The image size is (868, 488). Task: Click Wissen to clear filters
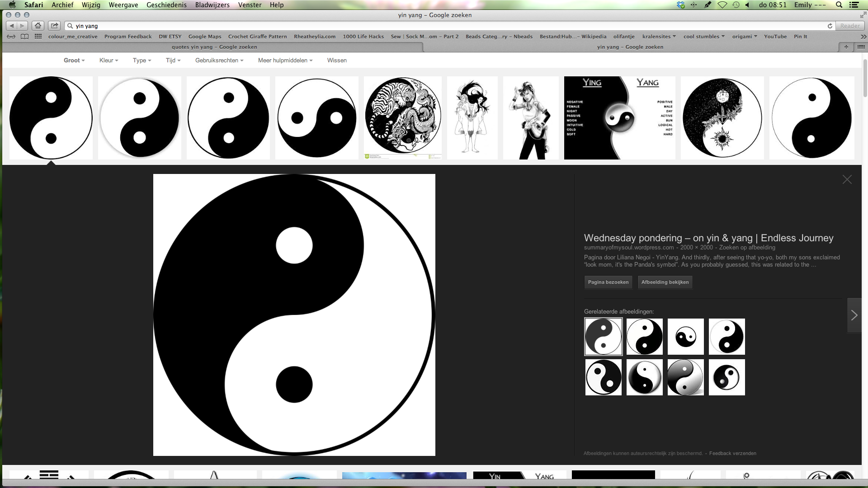(x=337, y=60)
